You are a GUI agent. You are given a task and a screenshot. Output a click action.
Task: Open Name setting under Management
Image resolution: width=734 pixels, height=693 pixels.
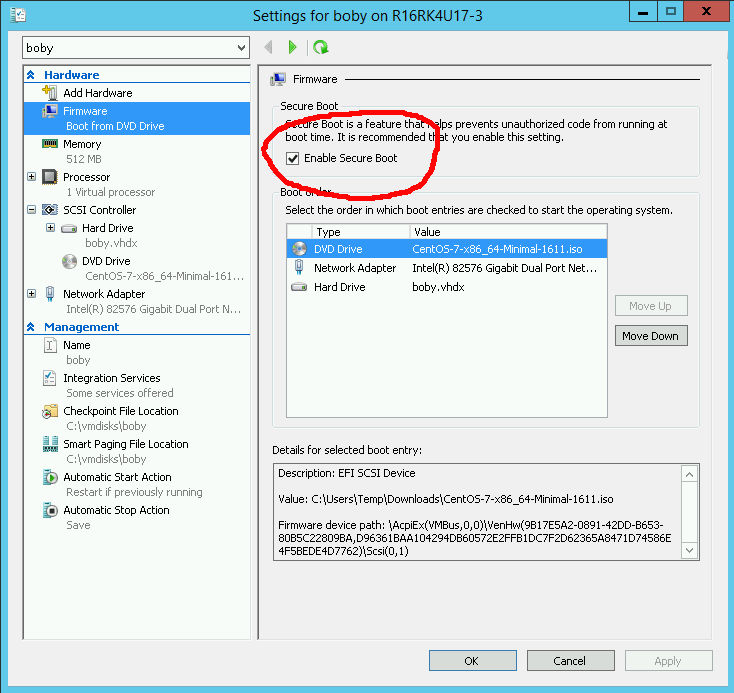[x=137, y=352]
